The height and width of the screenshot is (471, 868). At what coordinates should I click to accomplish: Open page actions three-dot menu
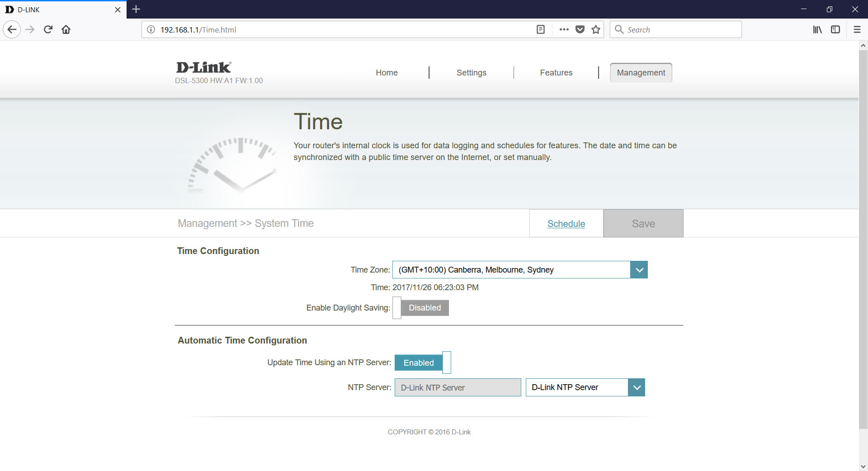(x=564, y=30)
